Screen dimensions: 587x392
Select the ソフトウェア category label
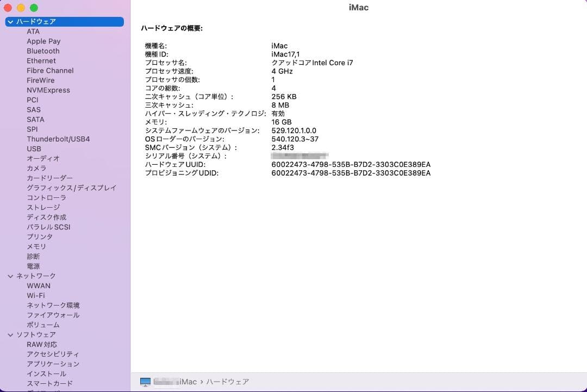(x=36, y=335)
